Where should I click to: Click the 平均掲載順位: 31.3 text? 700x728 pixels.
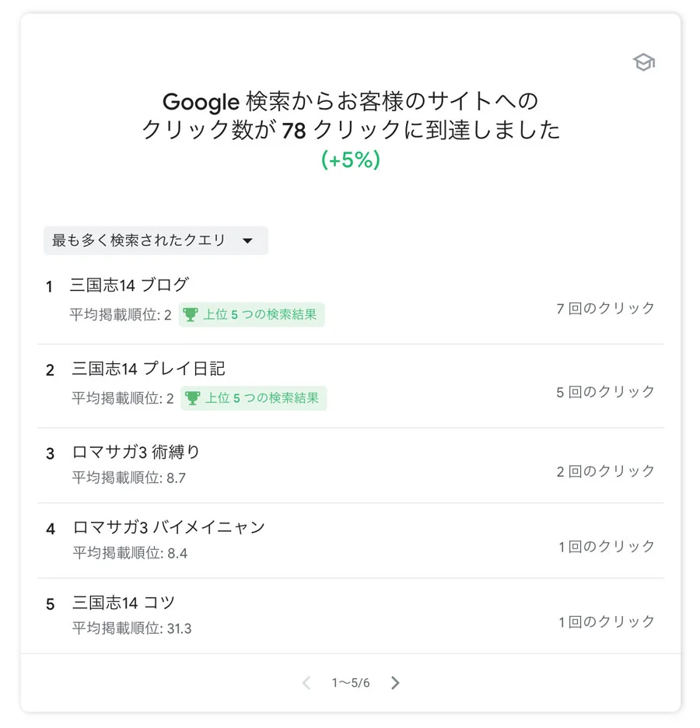click(132, 628)
